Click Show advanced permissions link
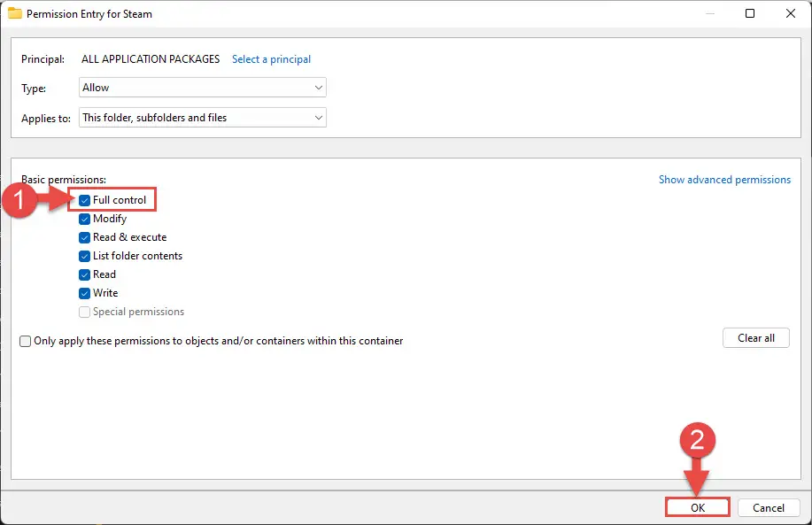The width and height of the screenshot is (812, 525). pos(724,180)
